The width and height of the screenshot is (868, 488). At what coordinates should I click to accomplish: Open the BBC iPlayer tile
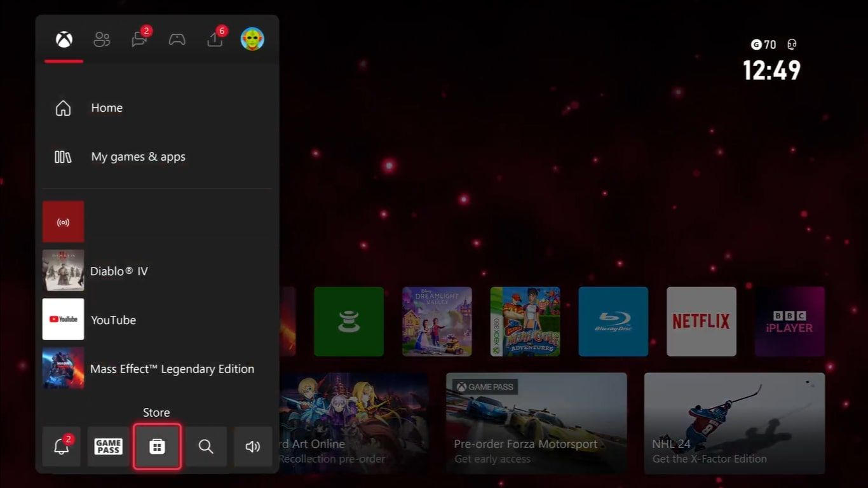click(x=789, y=322)
